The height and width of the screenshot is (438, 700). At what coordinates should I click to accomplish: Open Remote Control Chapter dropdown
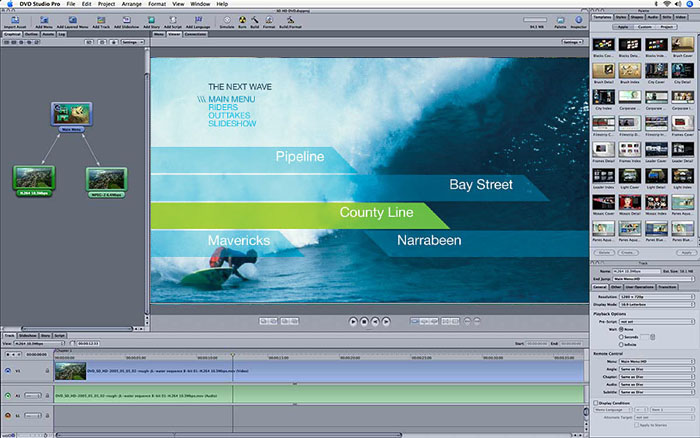(657, 376)
